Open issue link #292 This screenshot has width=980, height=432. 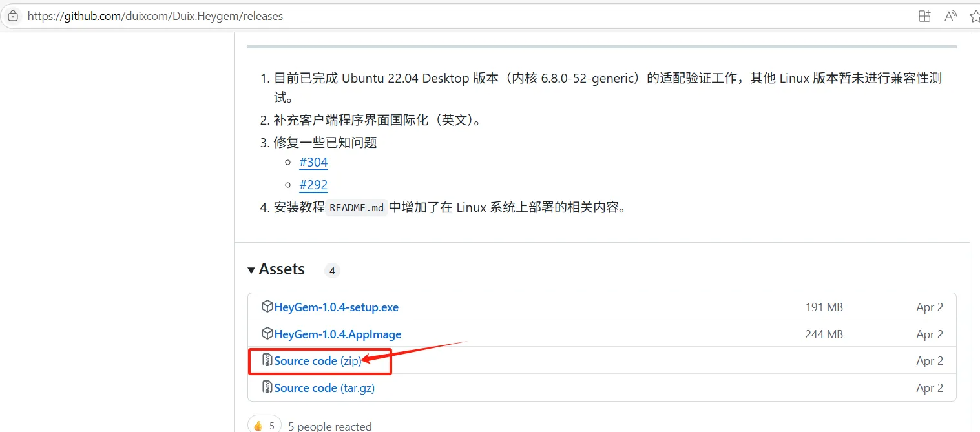(x=313, y=185)
